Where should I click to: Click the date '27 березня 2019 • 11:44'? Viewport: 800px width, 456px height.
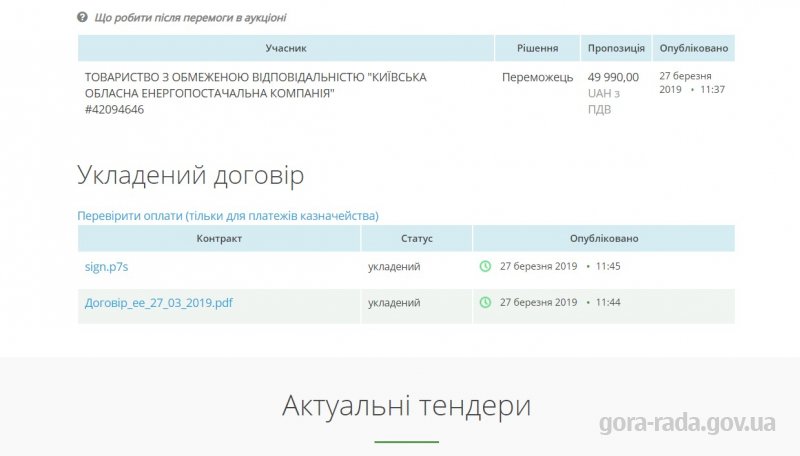tap(560, 302)
